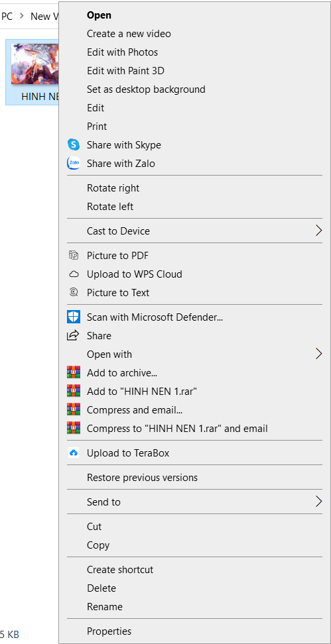Click the TeraBox cloud icon
331x644 pixels.
click(73, 453)
